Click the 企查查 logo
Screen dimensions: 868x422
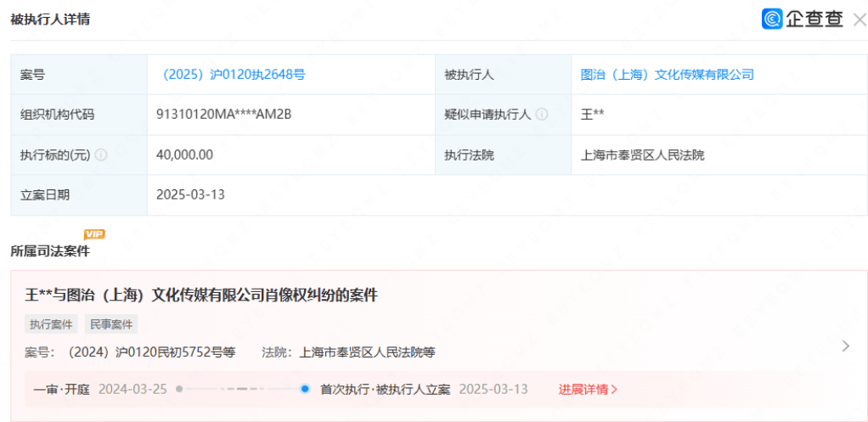(x=802, y=20)
